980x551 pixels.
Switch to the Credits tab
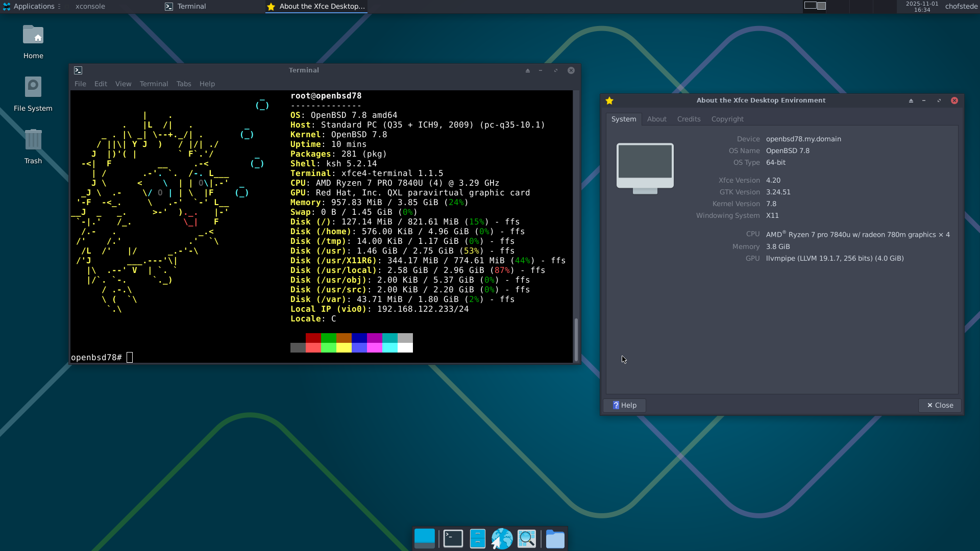[689, 119]
